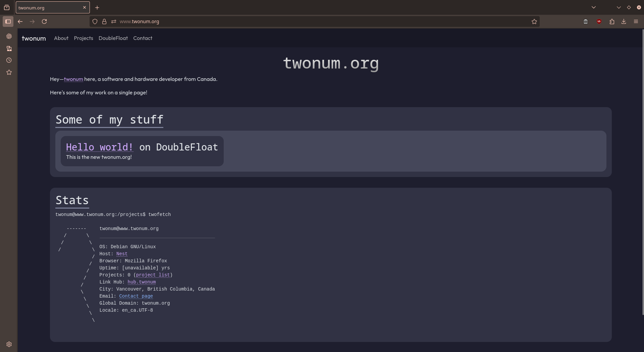
Task: Click 'OS: Debian GNU/Linux' line
Action: (127, 247)
